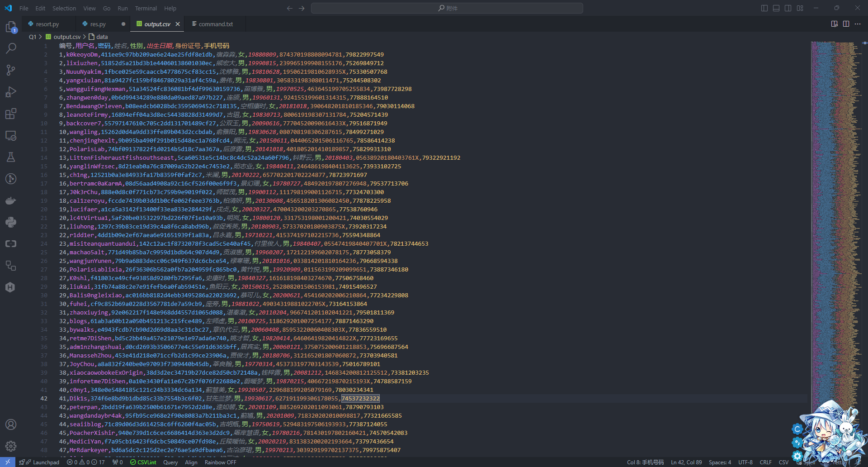Open the Terminal menu
This screenshot has width=868, height=467.
click(x=146, y=8)
